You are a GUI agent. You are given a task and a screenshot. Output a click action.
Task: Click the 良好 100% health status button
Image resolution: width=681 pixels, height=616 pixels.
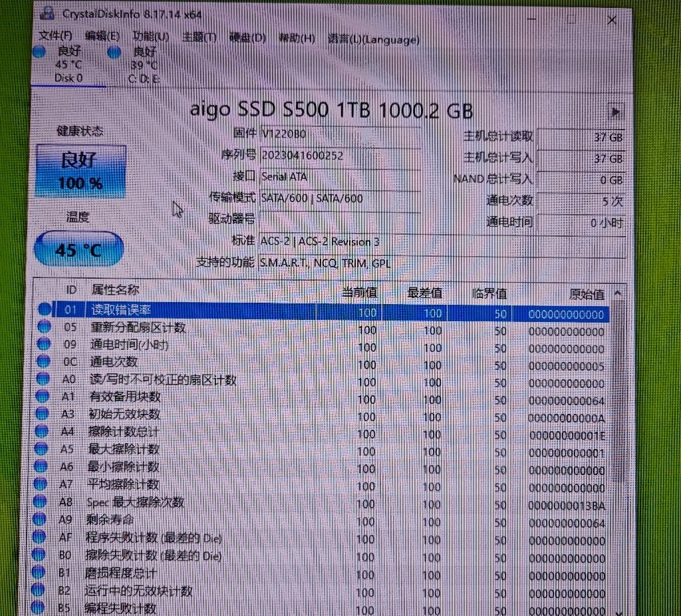tap(80, 172)
